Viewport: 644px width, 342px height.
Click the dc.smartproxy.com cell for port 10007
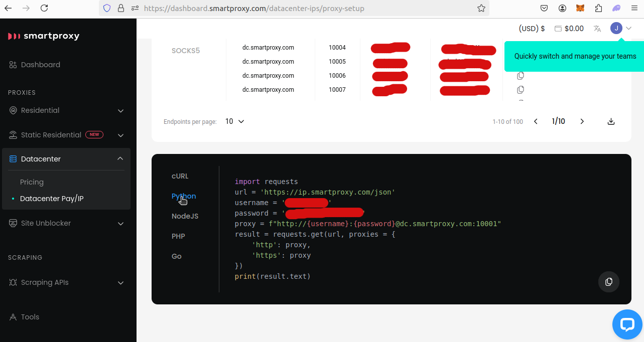tap(268, 90)
